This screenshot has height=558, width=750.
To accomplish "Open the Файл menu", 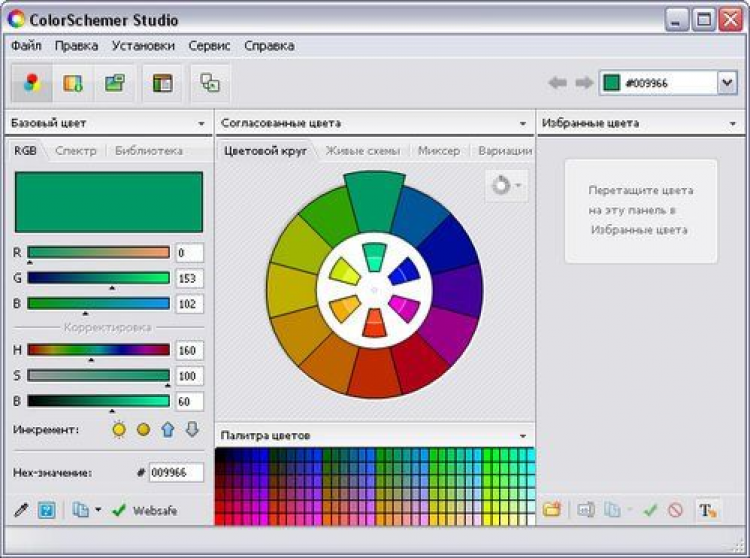I will point(26,46).
